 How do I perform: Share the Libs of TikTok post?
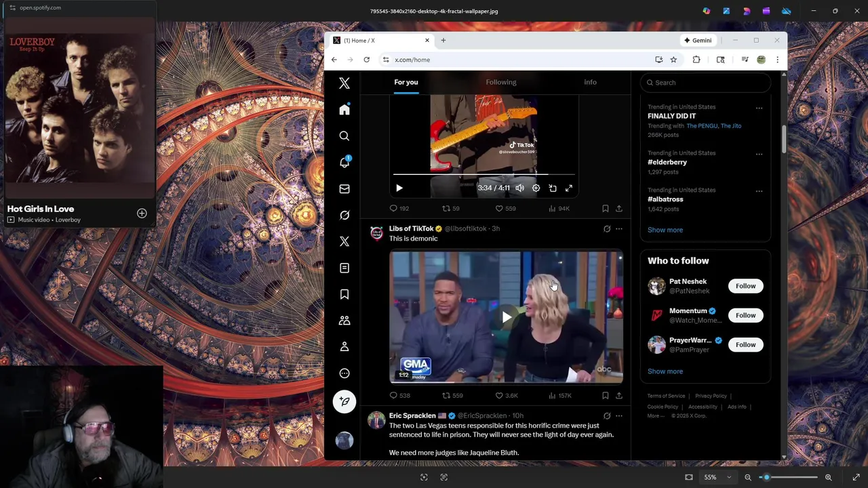point(618,395)
